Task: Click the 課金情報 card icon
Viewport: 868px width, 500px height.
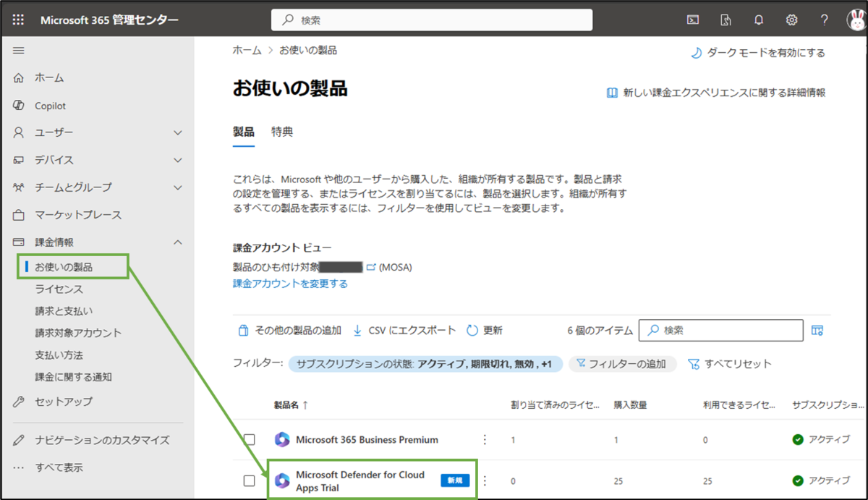Action: 19,242
